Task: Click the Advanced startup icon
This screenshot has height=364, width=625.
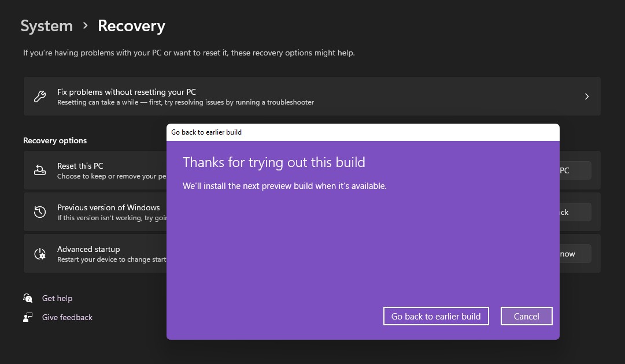Action: [x=40, y=254]
